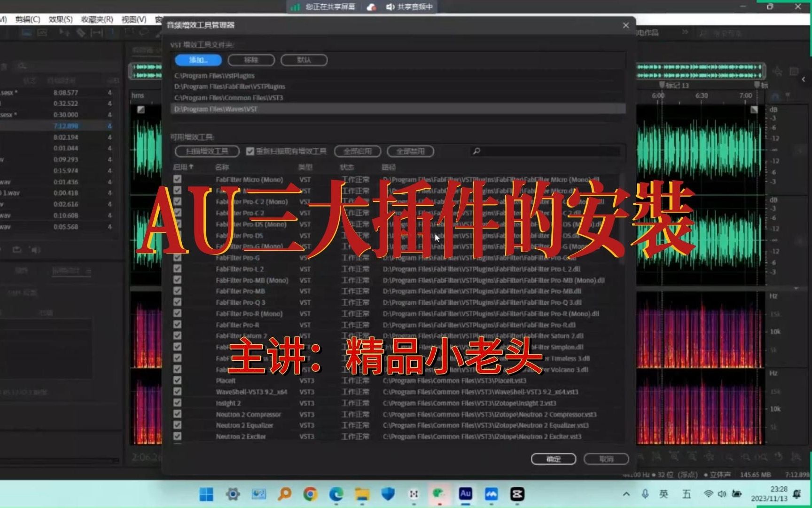Open Adobe Audition from the taskbar
Viewport: 812px width, 508px height.
465,494
